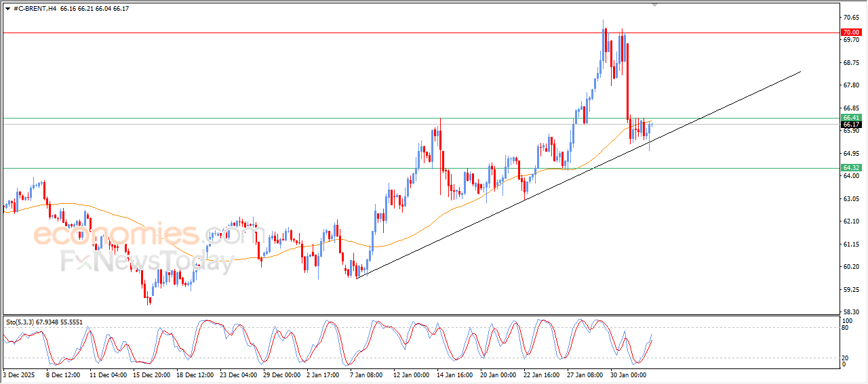Image resolution: width=868 pixels, height=384 pixels.
Task: Click the 100 level on the stochastic scale
Action: pos(848,320)
